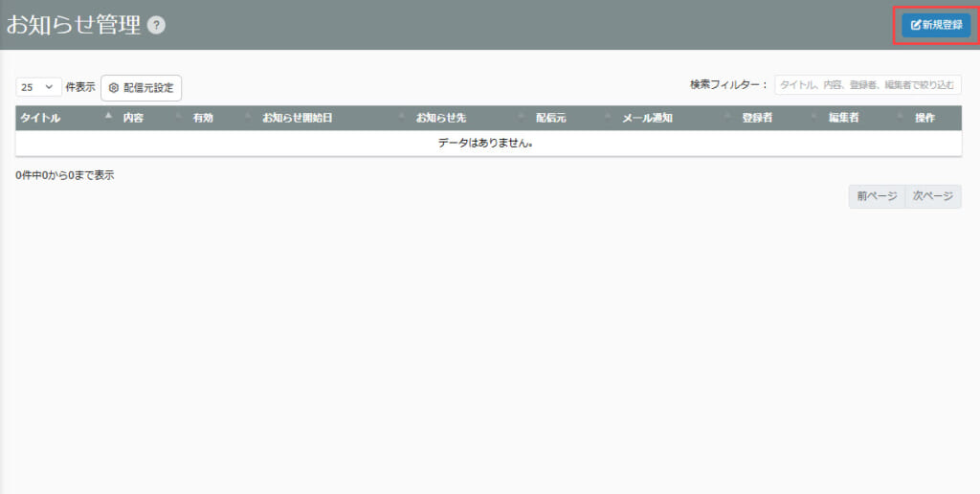Go to 次ページ next page
Image resolution: width=980 pixels, height=494 pixels.
932,196
